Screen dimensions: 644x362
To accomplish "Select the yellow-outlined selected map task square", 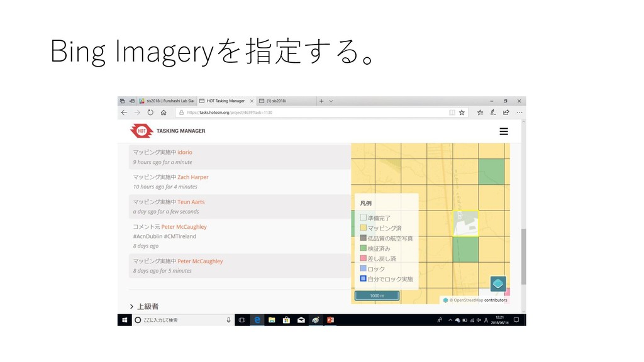I will 466,224.
